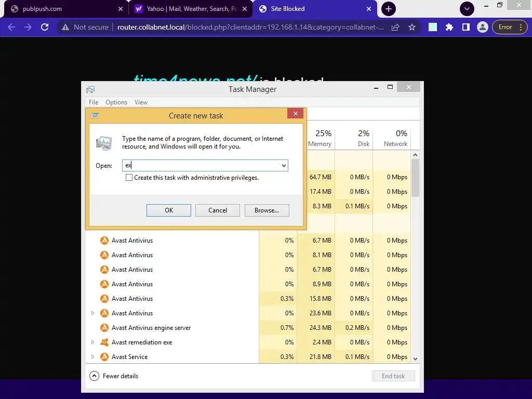Reload the blocked page
Screen dimensions: 532x399
pos(45,27)
